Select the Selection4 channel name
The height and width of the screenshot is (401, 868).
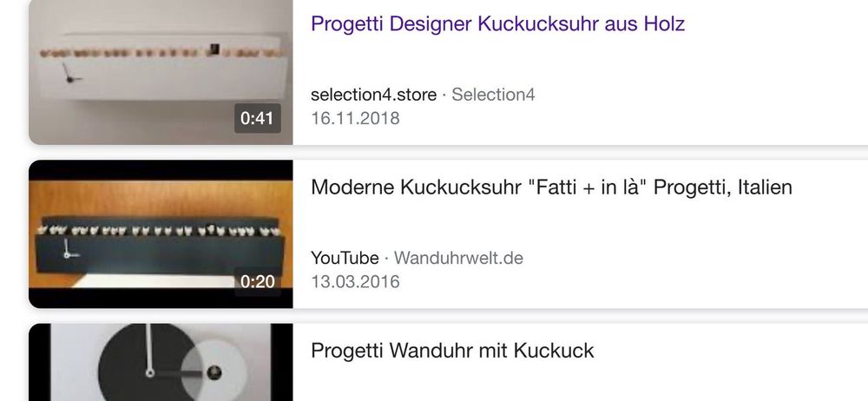[493, 95]
